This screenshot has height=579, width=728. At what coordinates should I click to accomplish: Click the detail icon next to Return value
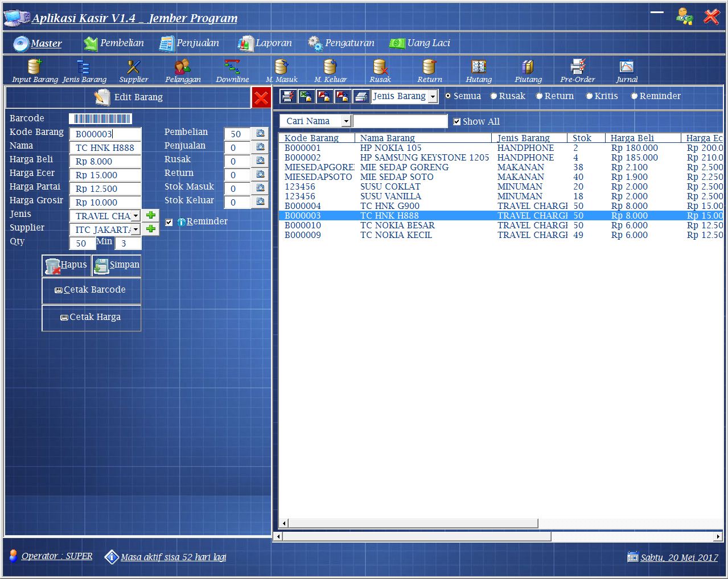point(260,174)
